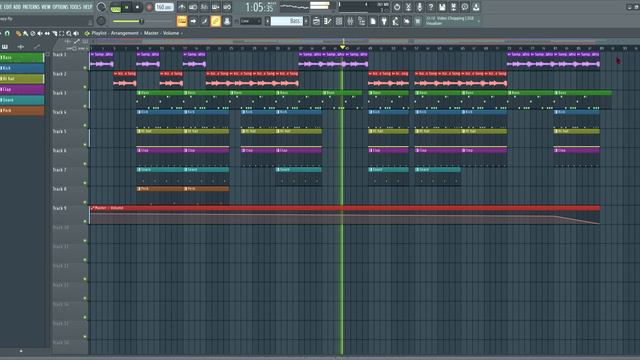The width and height of the screenshot is (640, 360).
Task: Open the PATTERNS menu
Action: tap(31, 7)
